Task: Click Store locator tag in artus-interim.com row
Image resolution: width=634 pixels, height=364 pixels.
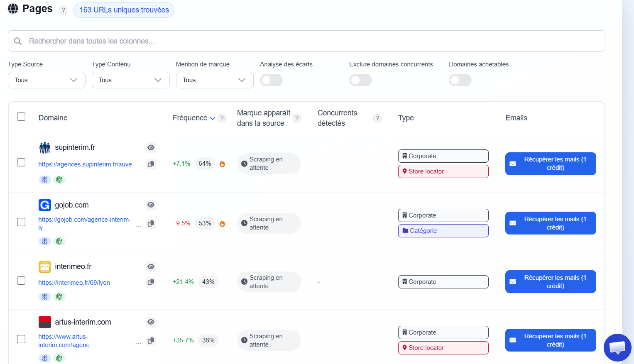Action: pyautogui.click(x=443, y=348)
